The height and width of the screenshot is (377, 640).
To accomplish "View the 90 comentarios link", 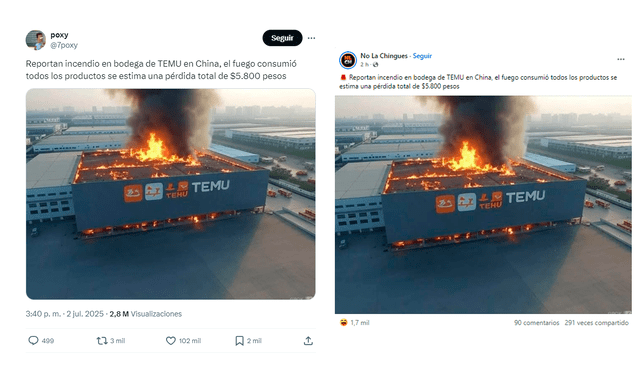I will pos(536,322).
